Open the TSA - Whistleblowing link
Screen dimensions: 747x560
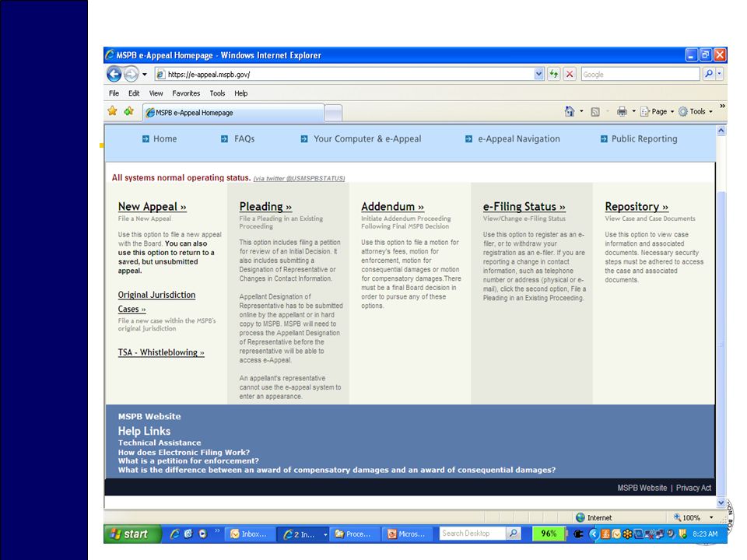pos(161,352)
